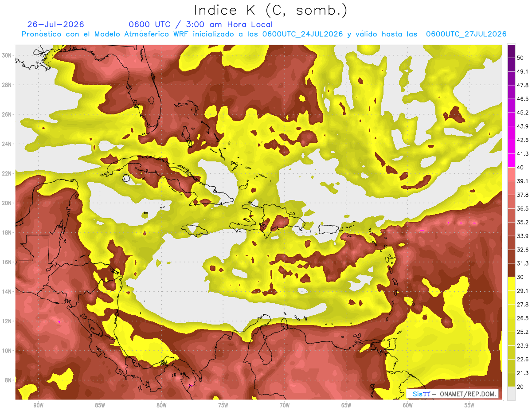Click the '40' colorbar label
Image resolution: width=532 pixels, height=411 pixels.
[521, 168]
